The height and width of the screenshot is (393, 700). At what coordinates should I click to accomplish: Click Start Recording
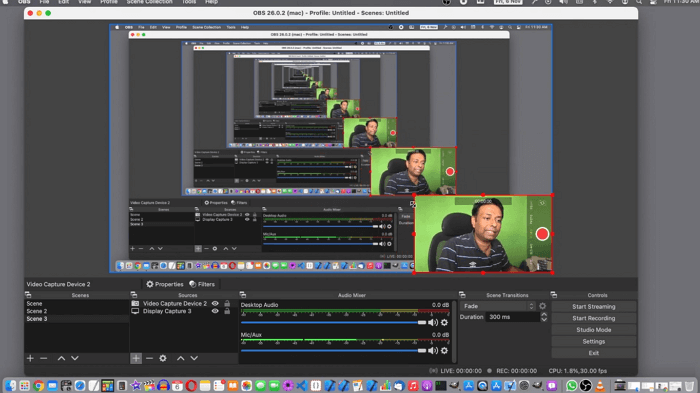coord(594,318)
